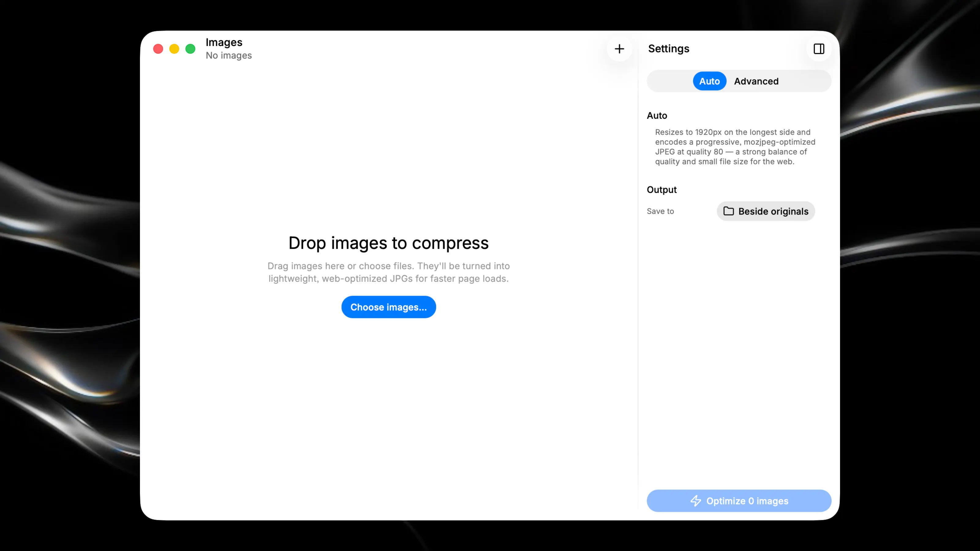Click the Save to label

(x=660, y=211)
